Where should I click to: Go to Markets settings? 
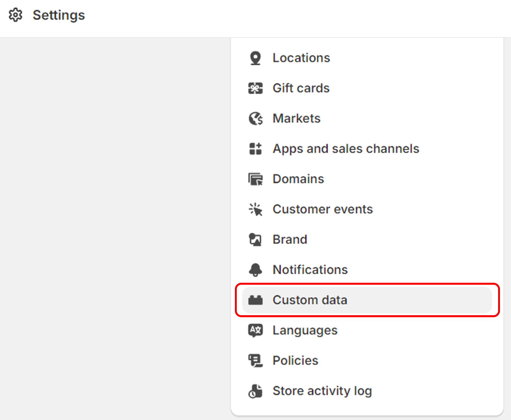pos(367,119)
